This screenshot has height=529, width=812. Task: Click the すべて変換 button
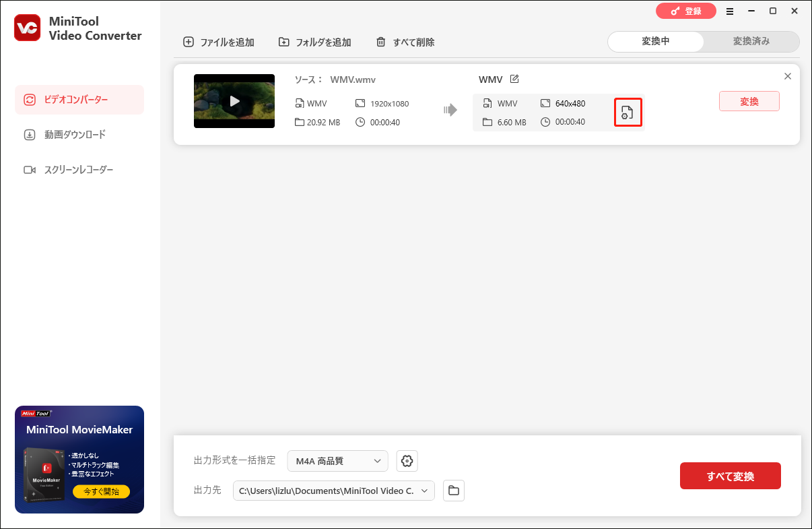coord(731,476)
